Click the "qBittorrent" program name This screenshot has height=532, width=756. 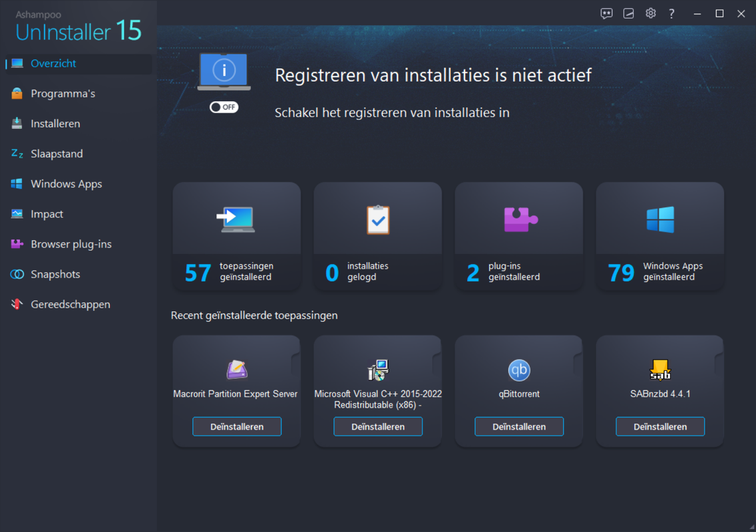[x=519, y=394]
